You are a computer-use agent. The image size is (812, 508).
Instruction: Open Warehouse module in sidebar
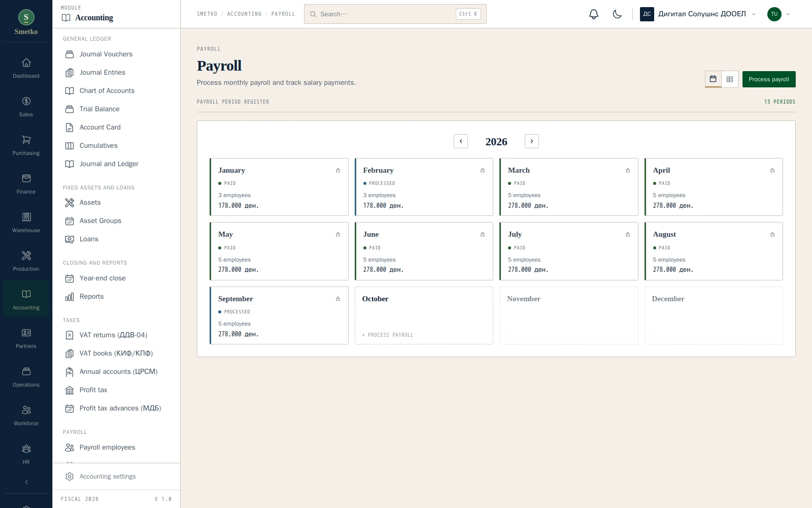point(26,223)
